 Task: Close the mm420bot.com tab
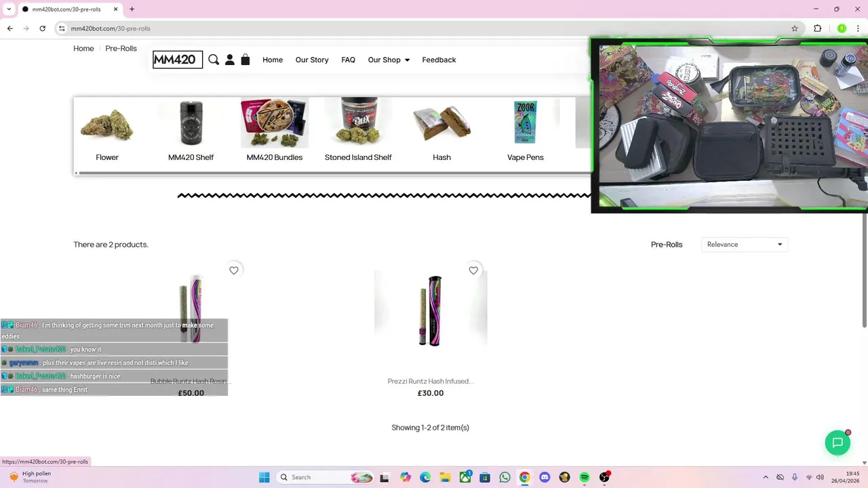point(115,9)
